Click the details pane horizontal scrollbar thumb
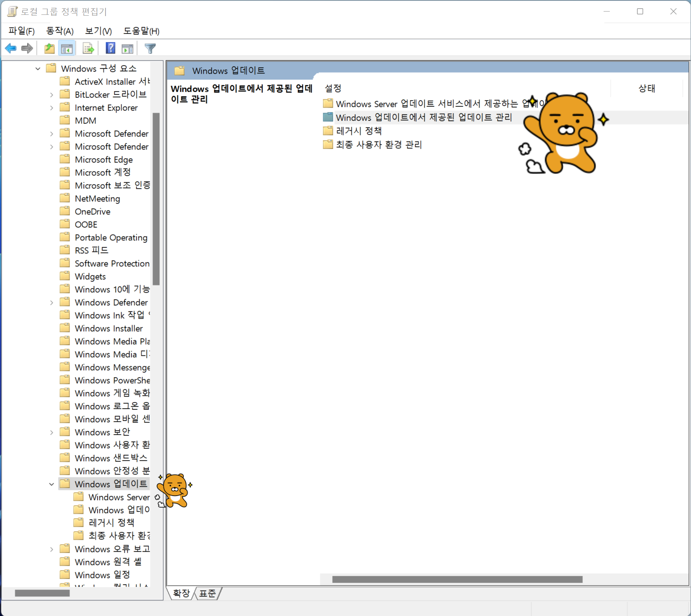Viewport: 691px width, 616px height. click(x=457, y=579)
